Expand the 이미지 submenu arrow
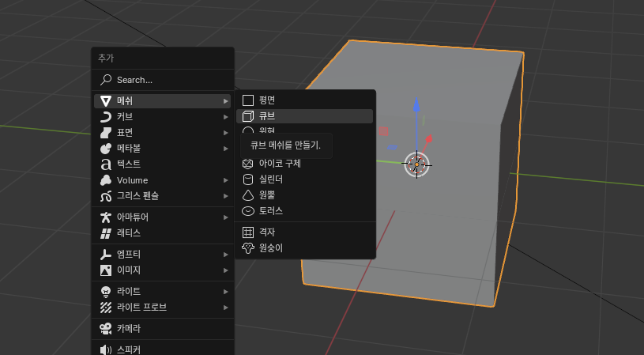The width and height of the screenshot is (644, 355). [x=225, y=270]
